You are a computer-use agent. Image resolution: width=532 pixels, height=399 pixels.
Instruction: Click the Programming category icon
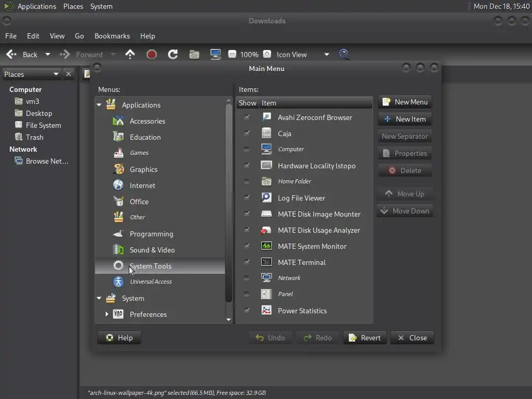tap(118, 233)
